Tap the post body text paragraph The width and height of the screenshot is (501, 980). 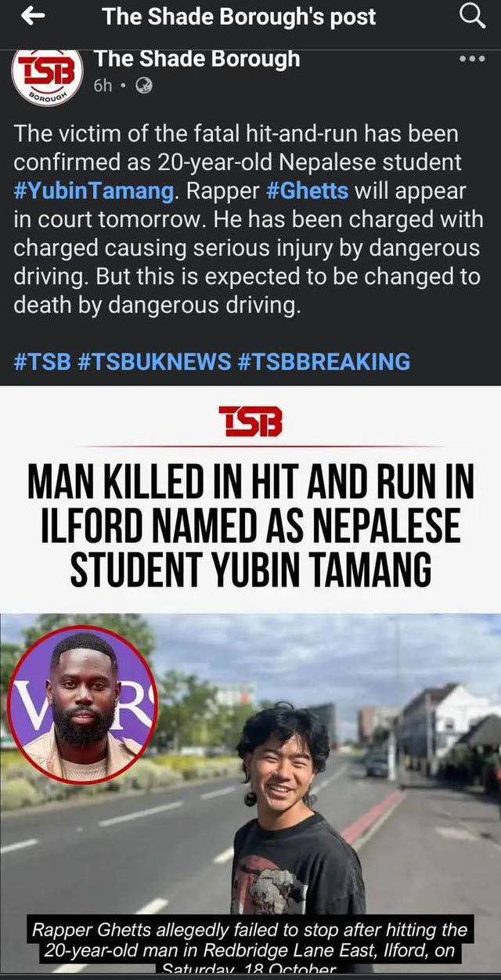[x=248, y=219]
